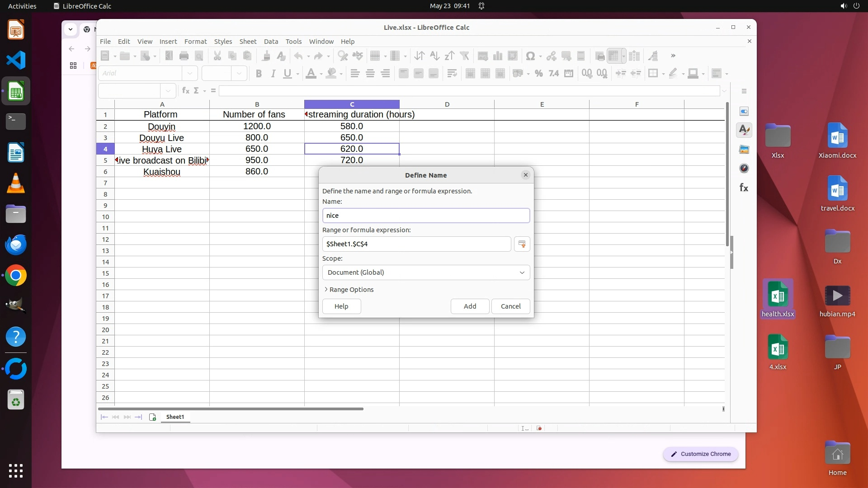The height and width of the screenshot is (488, 868).
Task: Open the Functions panel in sidebar
Action: coord(744,188)
